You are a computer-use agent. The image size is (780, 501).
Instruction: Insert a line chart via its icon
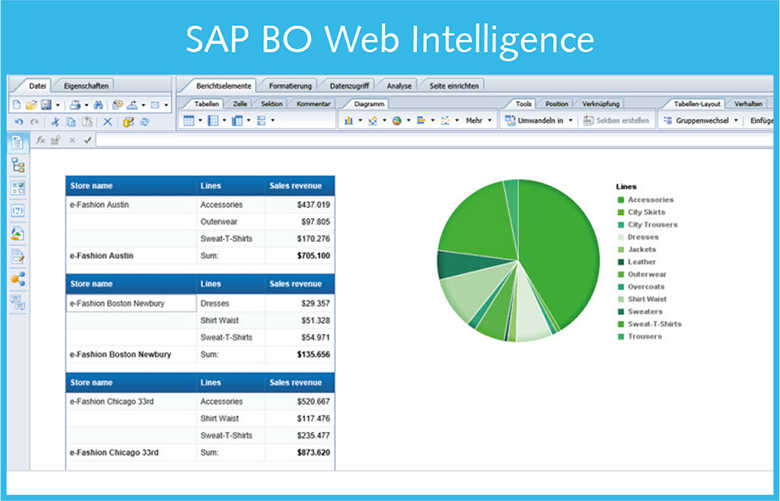tap(373, 120)
